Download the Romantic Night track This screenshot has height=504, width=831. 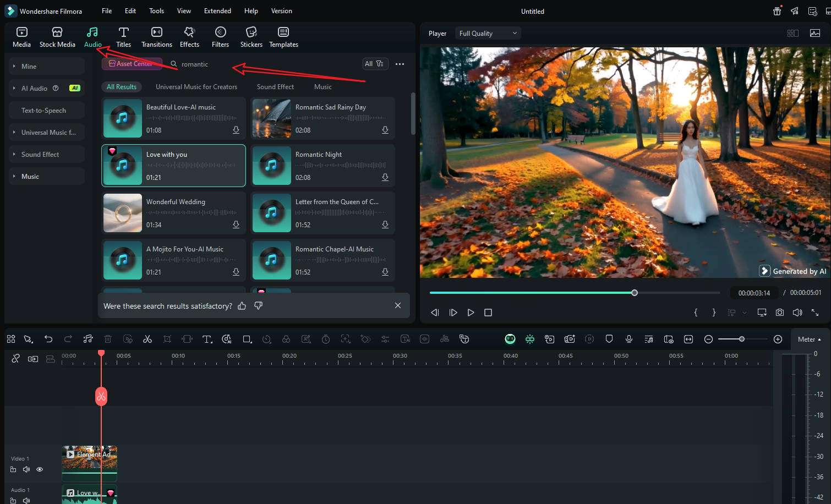coord(385,178)
